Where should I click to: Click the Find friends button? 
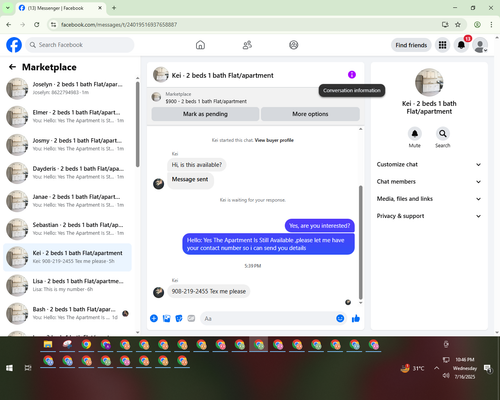pos(411,45)
